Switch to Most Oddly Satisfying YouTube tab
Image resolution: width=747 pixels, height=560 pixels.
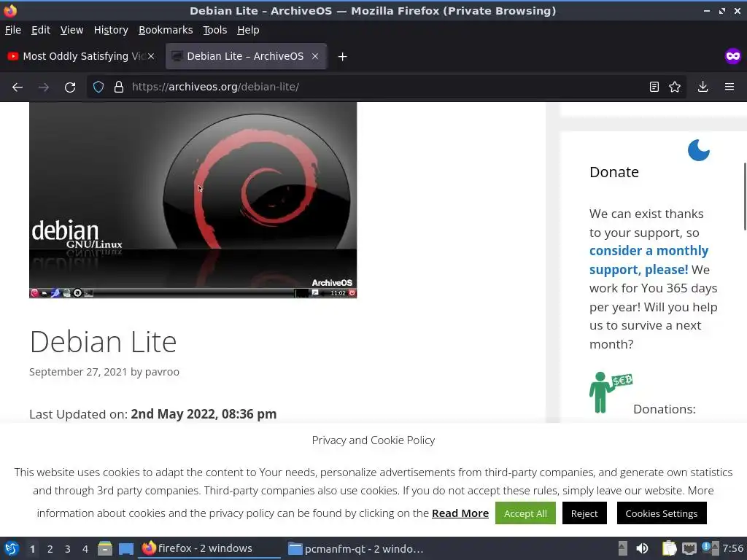coord(81,56)
